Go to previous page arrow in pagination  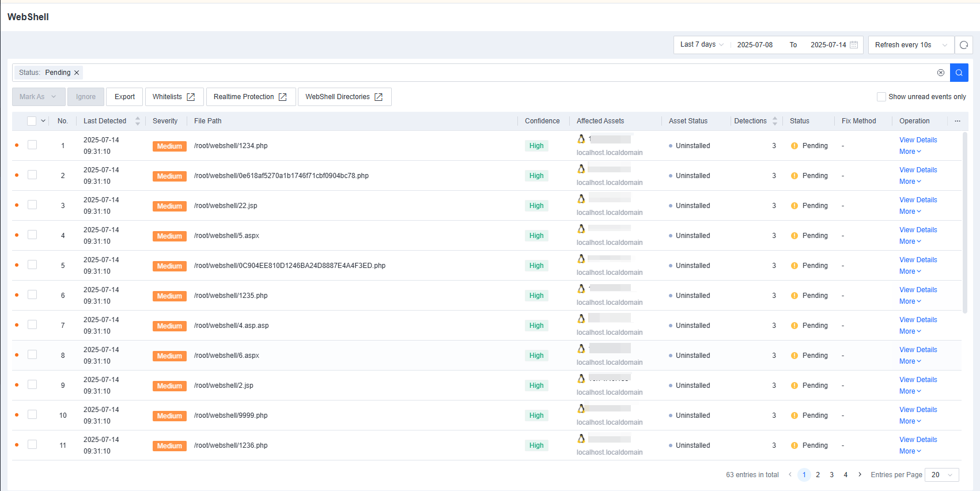(790, 475)
